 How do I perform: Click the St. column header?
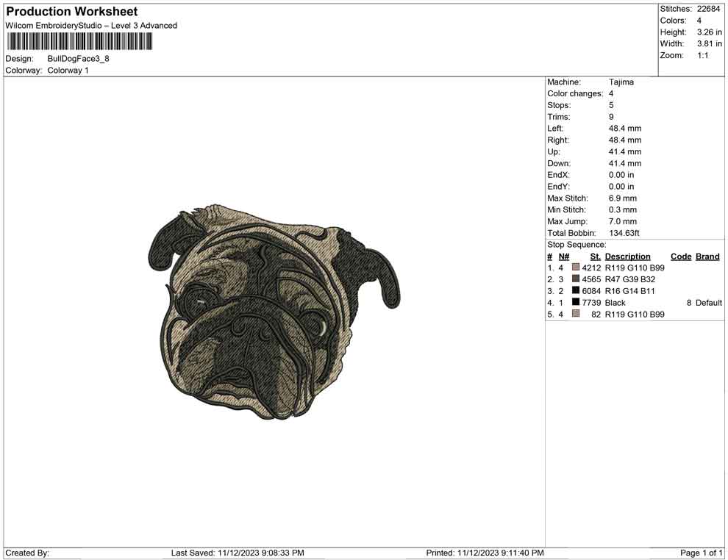point(595,256)
